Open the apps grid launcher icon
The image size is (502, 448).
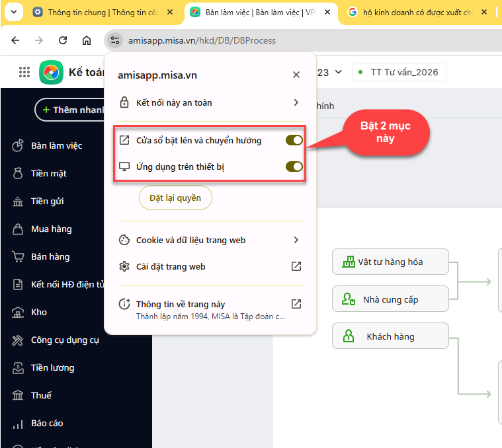pyautogui.click(x=24, y=73)
